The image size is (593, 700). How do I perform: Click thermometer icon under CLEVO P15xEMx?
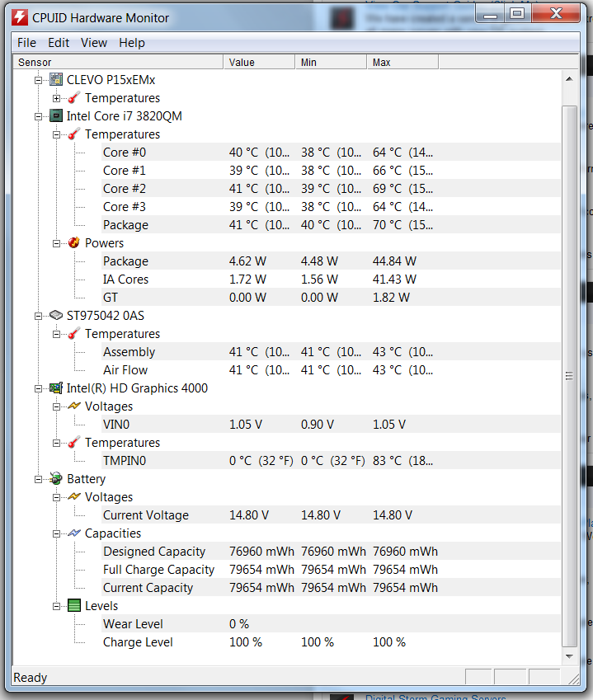tap(74, 98)
